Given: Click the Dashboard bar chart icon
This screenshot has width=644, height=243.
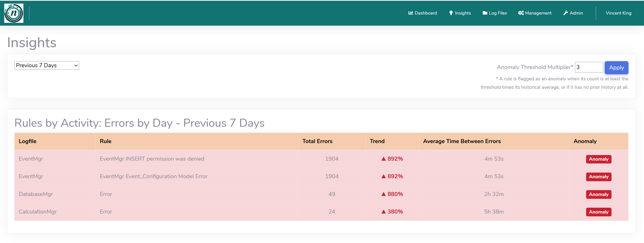Looking at the screenshot, I should (x=410, y=13).
